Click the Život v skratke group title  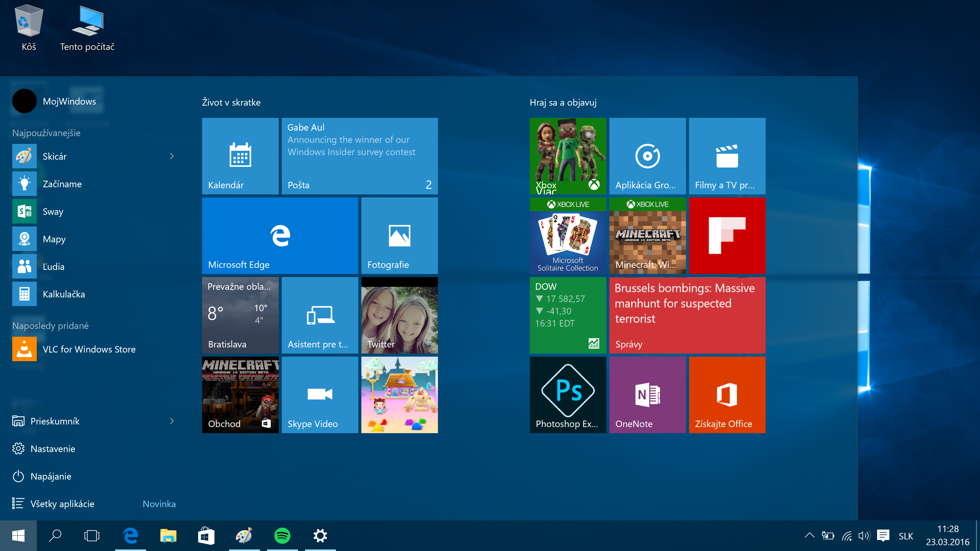[231, 102]
